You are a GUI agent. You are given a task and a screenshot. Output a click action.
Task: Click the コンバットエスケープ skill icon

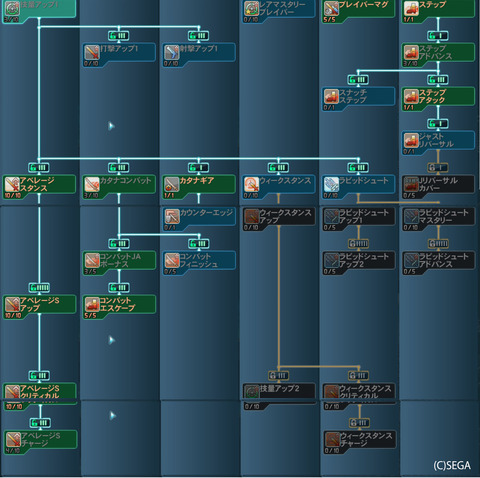92,304
